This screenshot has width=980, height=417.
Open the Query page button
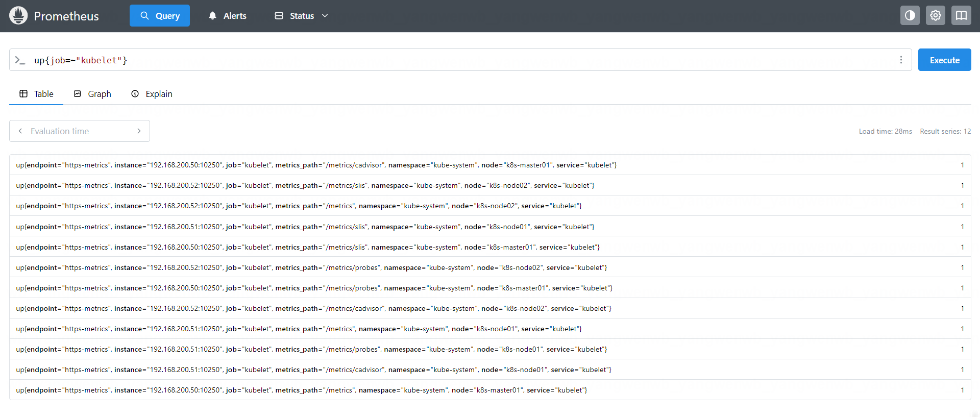click(160, 16)
